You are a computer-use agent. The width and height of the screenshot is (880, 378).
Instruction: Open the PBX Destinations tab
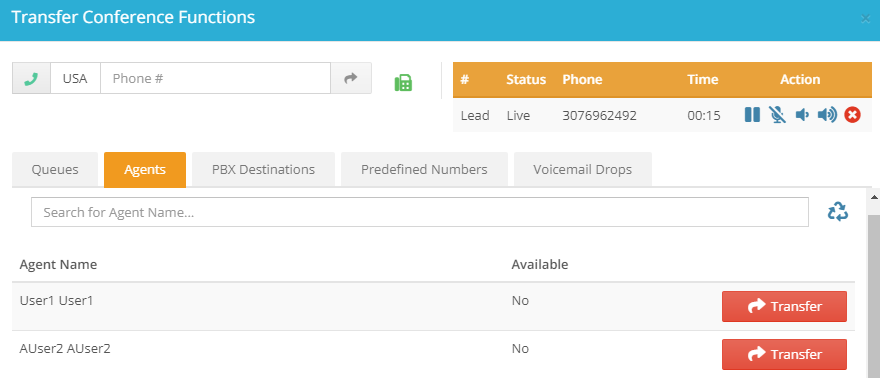point(263,169)
